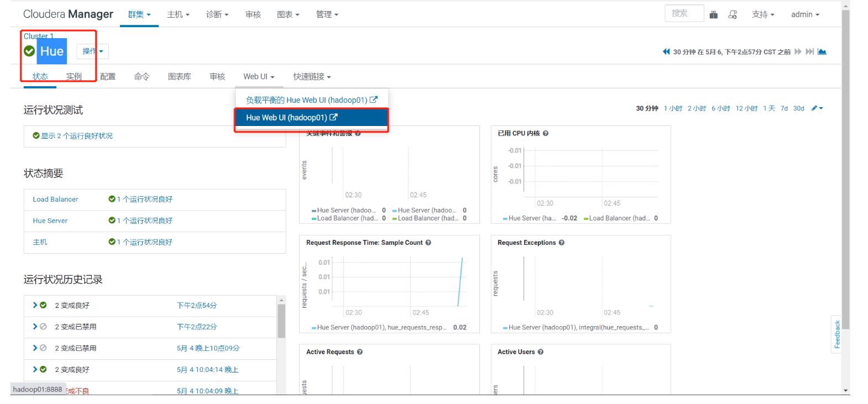Click help icon beside Request Exceptions
The image size is (868, 404).
562,243
